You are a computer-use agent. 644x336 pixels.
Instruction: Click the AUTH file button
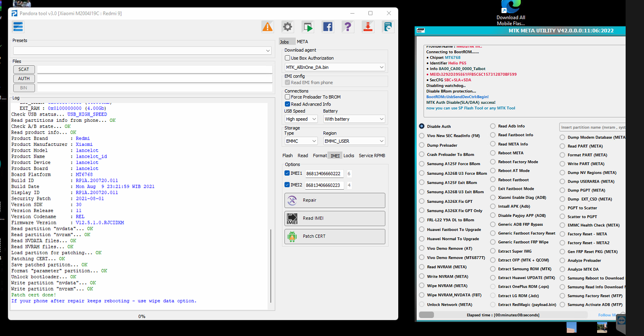[x=24, y=78]
